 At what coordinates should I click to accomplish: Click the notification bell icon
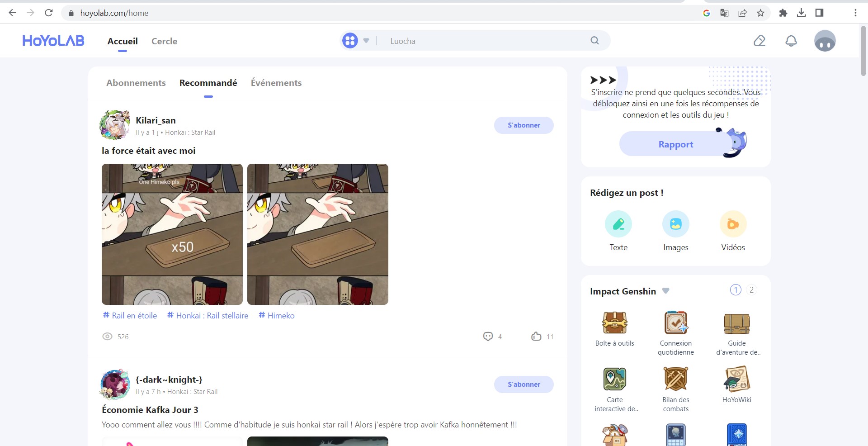pos(791,41)
